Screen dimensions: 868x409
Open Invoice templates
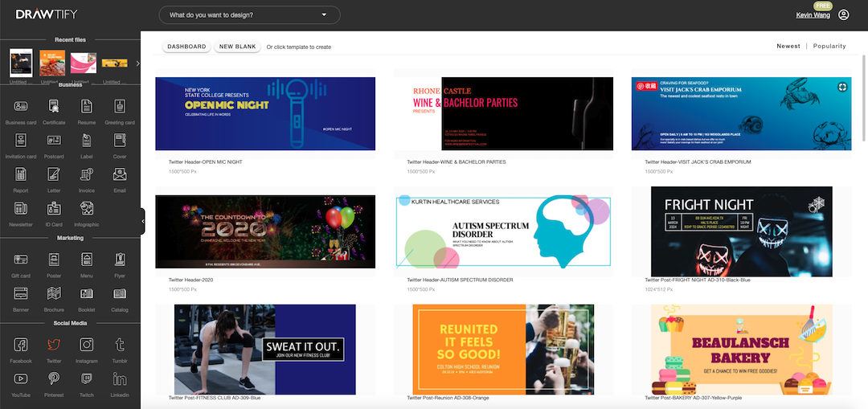point(86,174)
